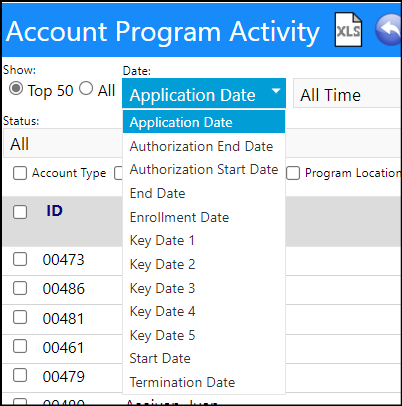Check the Program Location checkbox

(x=293, y=173)
